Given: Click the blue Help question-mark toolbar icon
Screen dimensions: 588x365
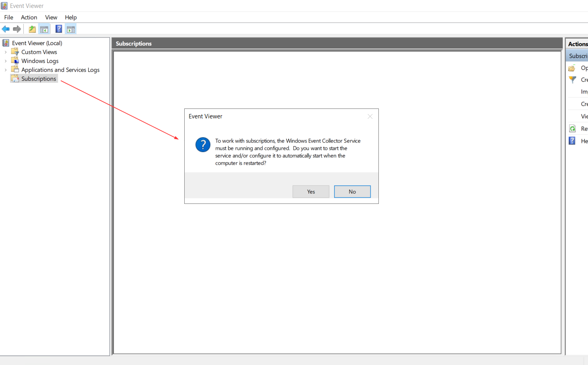Looking at the screenshot, I should point(59,29).
